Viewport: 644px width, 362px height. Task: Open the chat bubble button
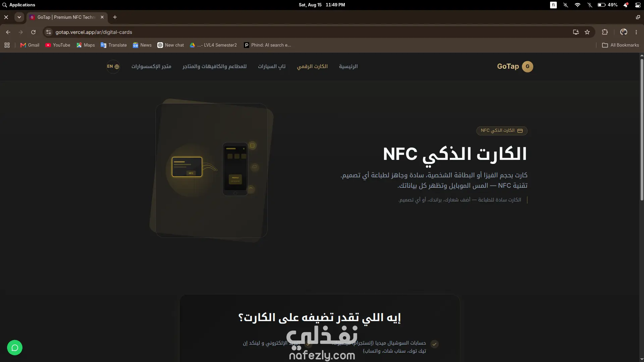point(15,348)
